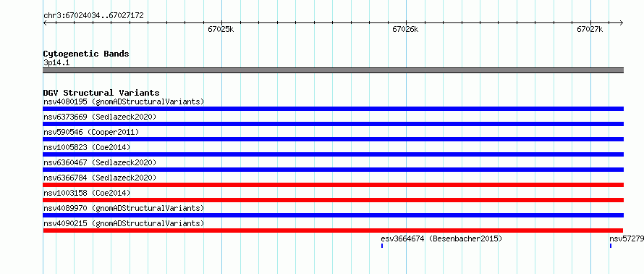Viewport: 644px width, 274px height.
Task: Click the small blue nsv57279 variant marker
Action: coord(611,246)
